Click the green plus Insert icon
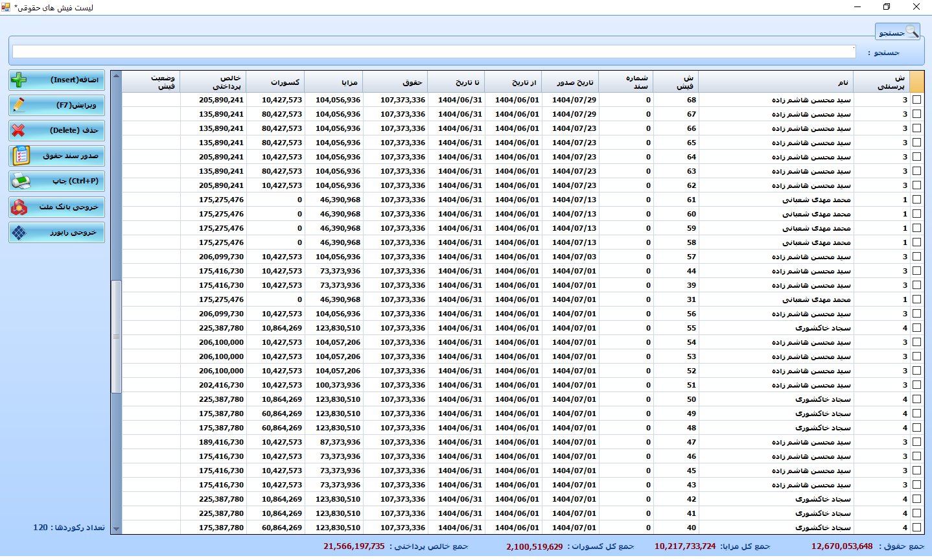Viewport: 932px width, 560px height. 19,80
